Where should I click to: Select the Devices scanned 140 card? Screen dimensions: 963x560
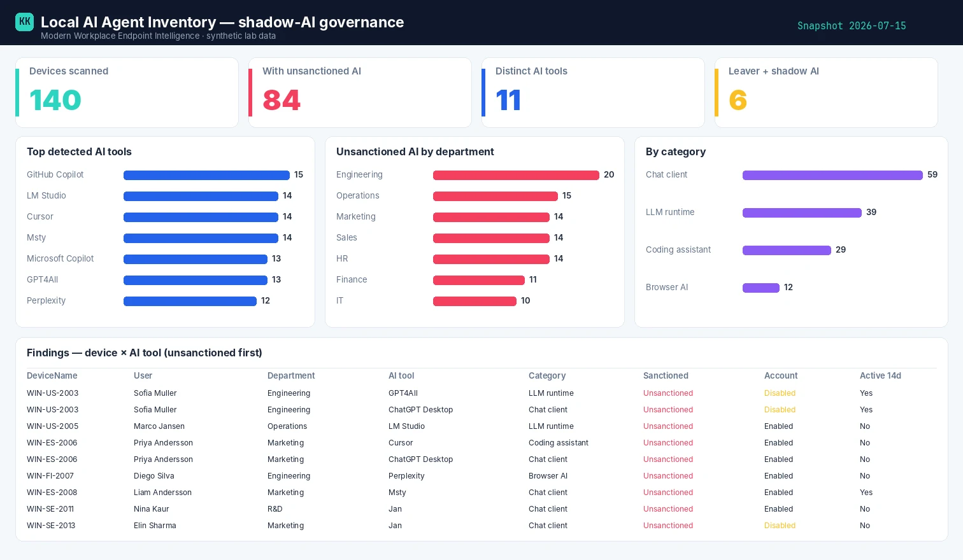(x=127, y=93)
